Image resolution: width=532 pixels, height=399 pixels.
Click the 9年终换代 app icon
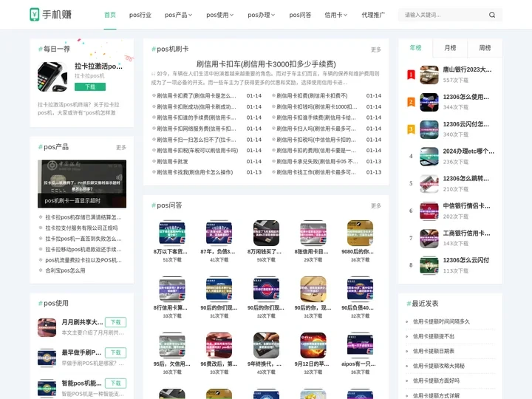[x=266, y=345]
